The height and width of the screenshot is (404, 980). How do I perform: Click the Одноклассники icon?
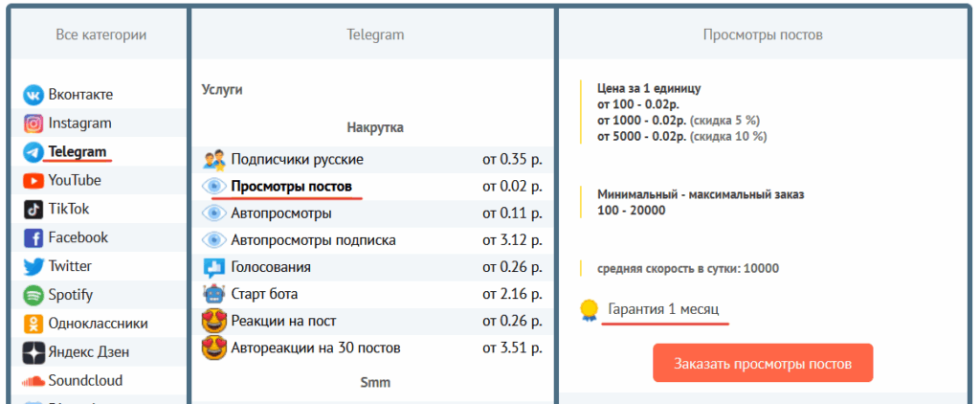[x=33, y=324]
